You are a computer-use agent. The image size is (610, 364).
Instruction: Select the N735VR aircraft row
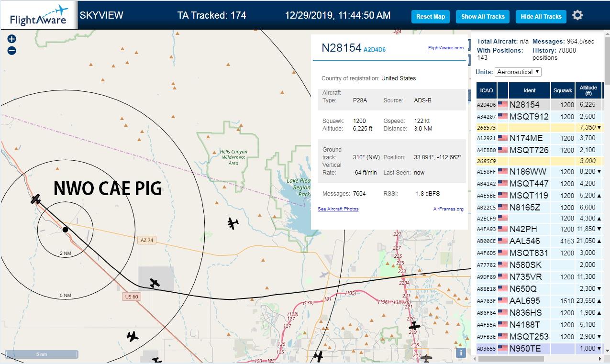tap(539, 276)
